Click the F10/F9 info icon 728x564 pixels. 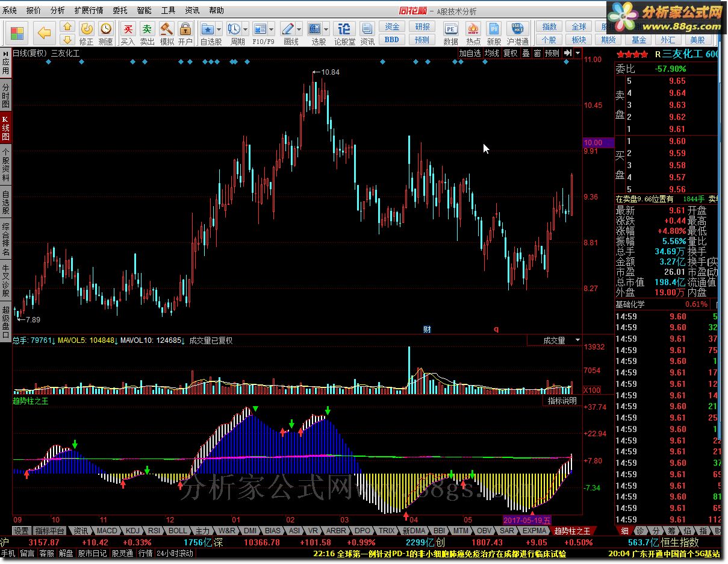point(260,33)
